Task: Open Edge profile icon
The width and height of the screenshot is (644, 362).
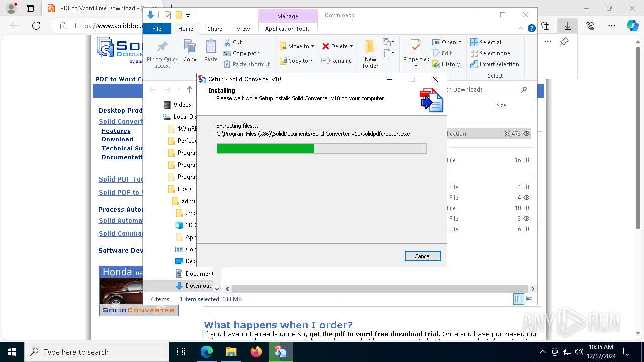Action: click(11, 8)
